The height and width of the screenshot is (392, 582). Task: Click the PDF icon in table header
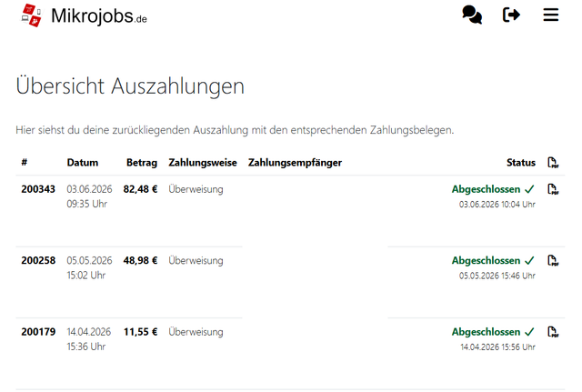click(x=553, y=163)
